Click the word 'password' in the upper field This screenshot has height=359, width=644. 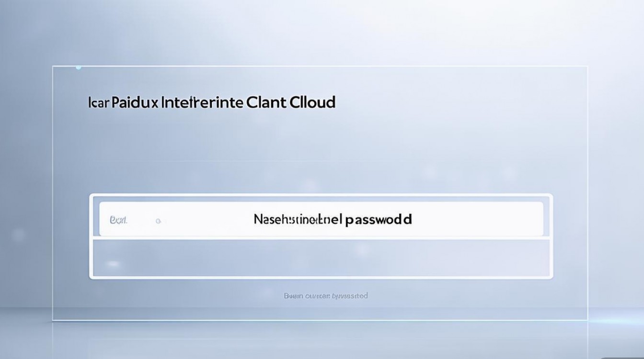[x=378, y=220]
